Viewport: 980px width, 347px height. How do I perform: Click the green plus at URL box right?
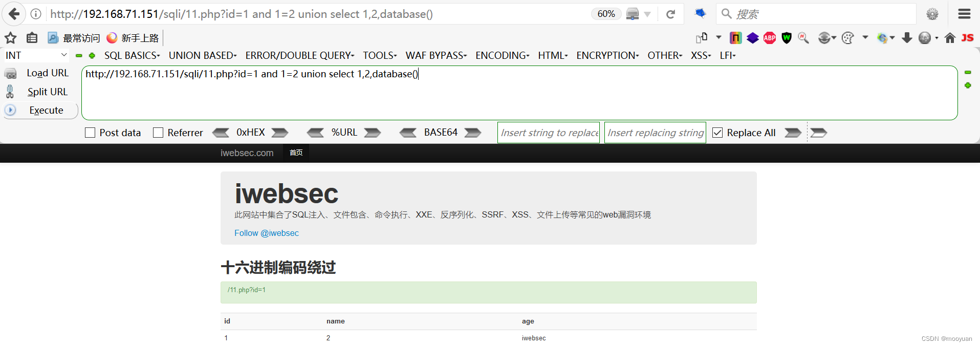coord(968,85)
